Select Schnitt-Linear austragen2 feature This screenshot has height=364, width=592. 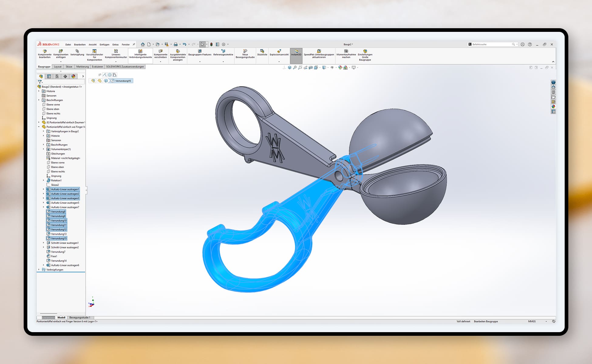click(63, 247)
